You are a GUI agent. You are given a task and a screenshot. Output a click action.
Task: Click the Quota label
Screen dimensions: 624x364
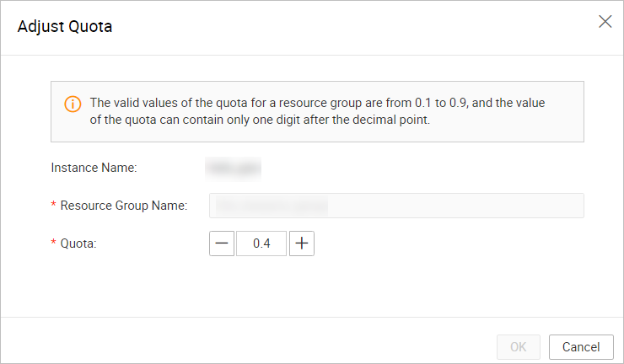(78, 244)
